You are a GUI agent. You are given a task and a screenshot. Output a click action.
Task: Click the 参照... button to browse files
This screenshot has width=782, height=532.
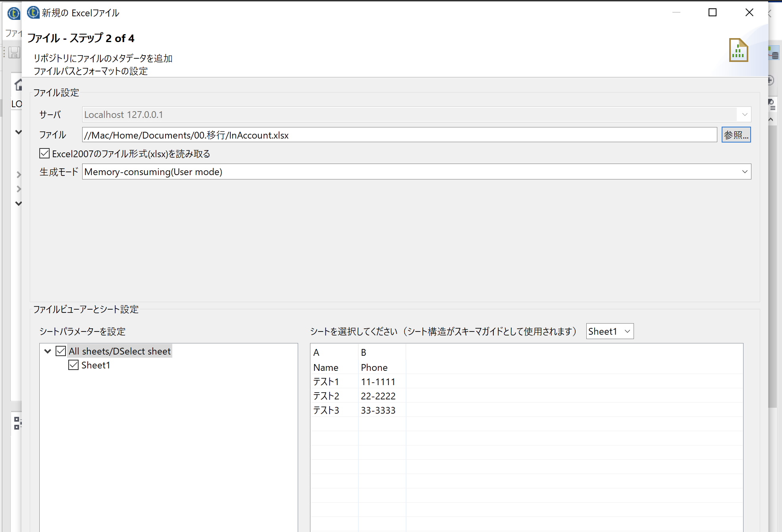[x=736, y=135]
